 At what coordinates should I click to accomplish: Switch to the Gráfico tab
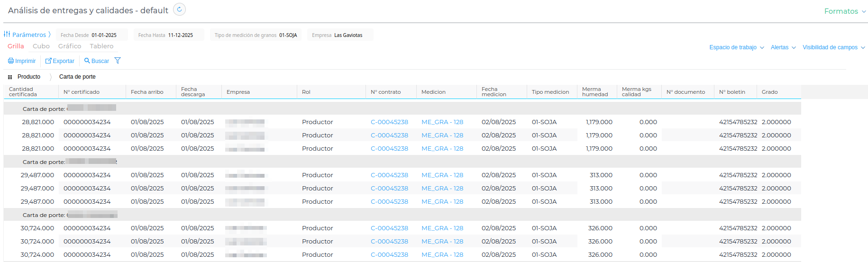[70, 46]
